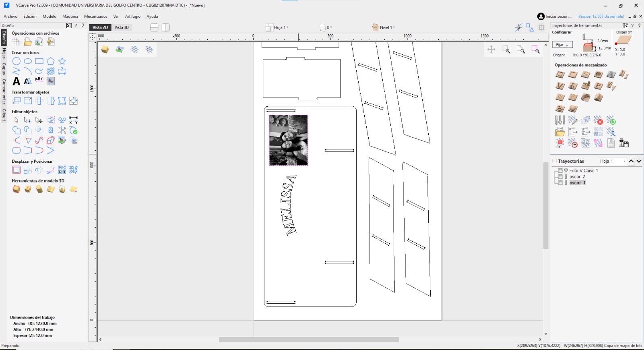Image resolution: width=644 pixels, height=350 pixels.
Task: Open the Clipart side tab
Action: coord(4,115)
